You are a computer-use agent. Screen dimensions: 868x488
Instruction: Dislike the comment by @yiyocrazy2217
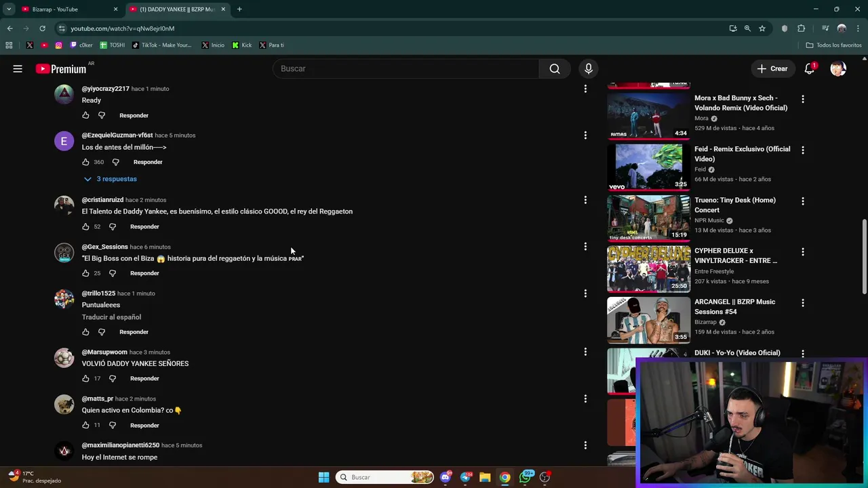coord(102,115)
